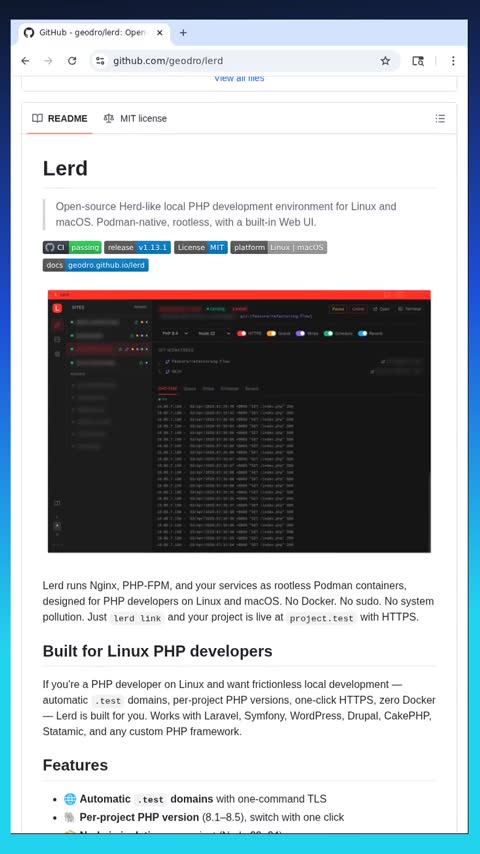Open the Lerd Web UI screenshot image
480x854 pixels.
click(239, 421)
